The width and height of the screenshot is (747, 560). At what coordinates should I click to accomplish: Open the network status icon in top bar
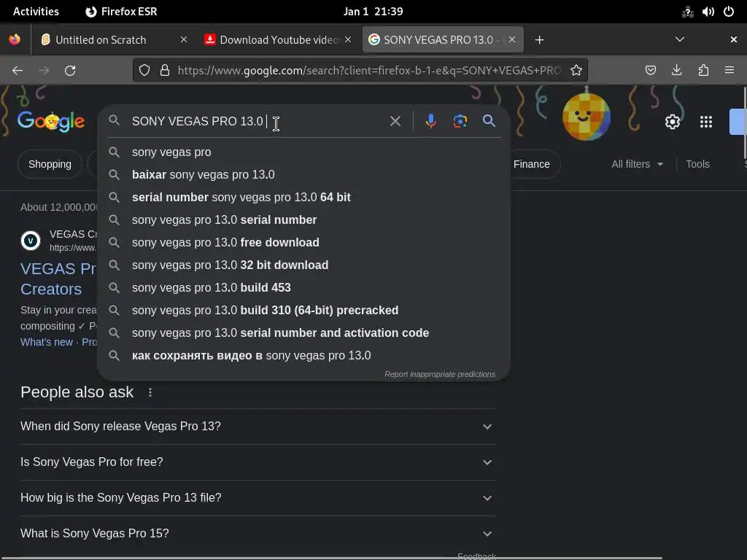coord(687,12)
